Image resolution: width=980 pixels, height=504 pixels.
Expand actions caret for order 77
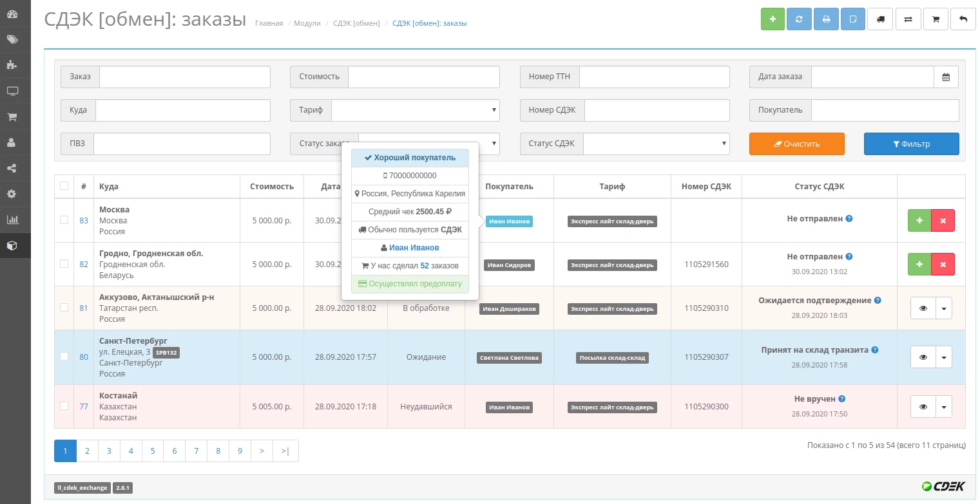944,407
